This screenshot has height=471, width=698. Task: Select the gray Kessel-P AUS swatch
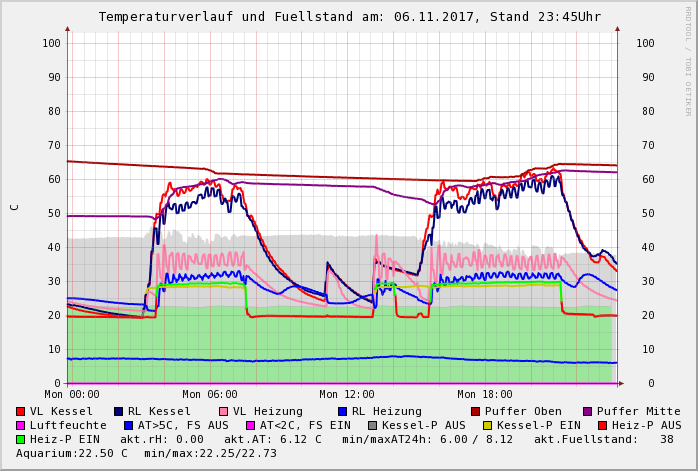[x=373, y=425]
